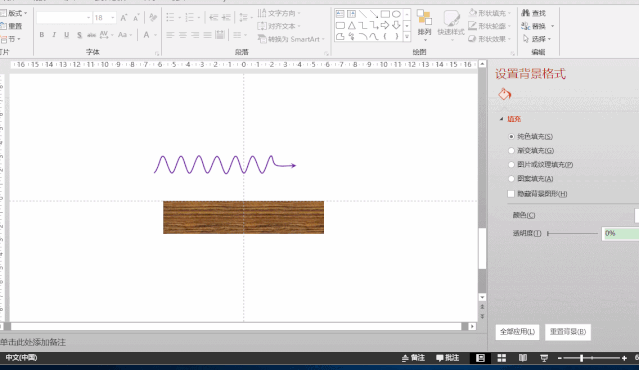This screenshot has height=370, width=639.
Task: Click the status bar zoom slider handle
Action: coord(582,358)
